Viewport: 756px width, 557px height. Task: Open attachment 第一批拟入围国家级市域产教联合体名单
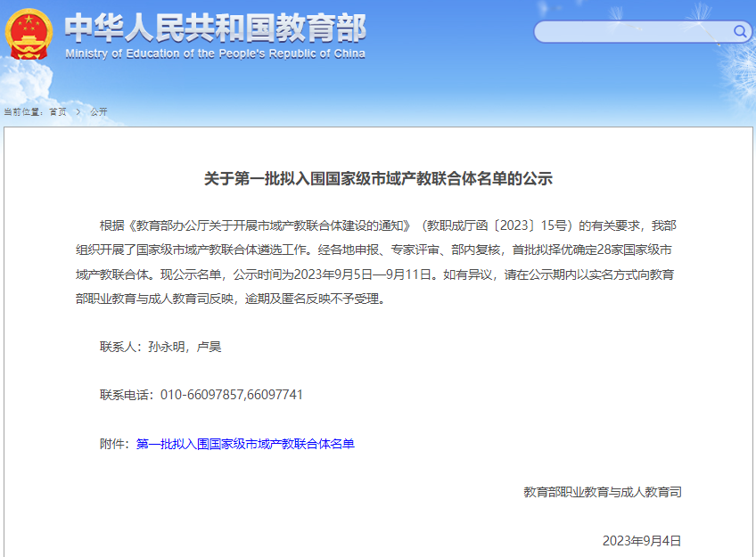click(x=245, y=443)
